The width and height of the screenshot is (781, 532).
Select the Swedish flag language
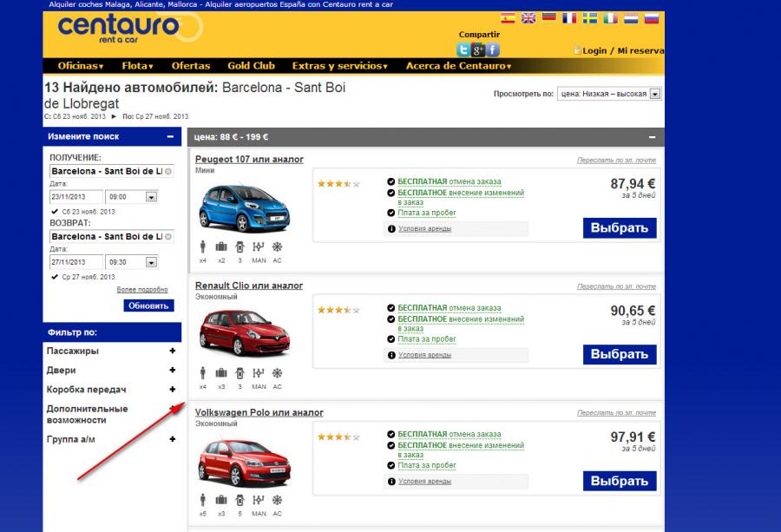590,18
